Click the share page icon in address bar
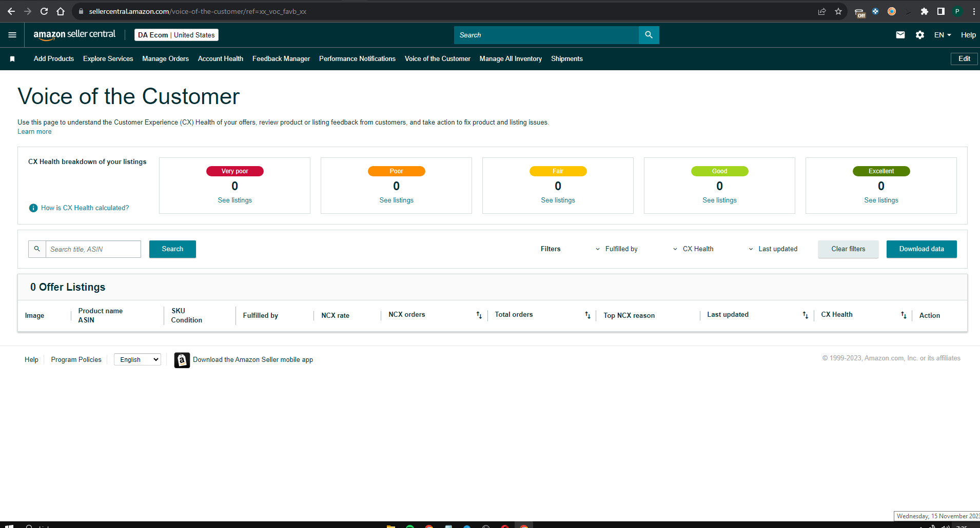This screenshot has width=980, height=528. (822, 11)
